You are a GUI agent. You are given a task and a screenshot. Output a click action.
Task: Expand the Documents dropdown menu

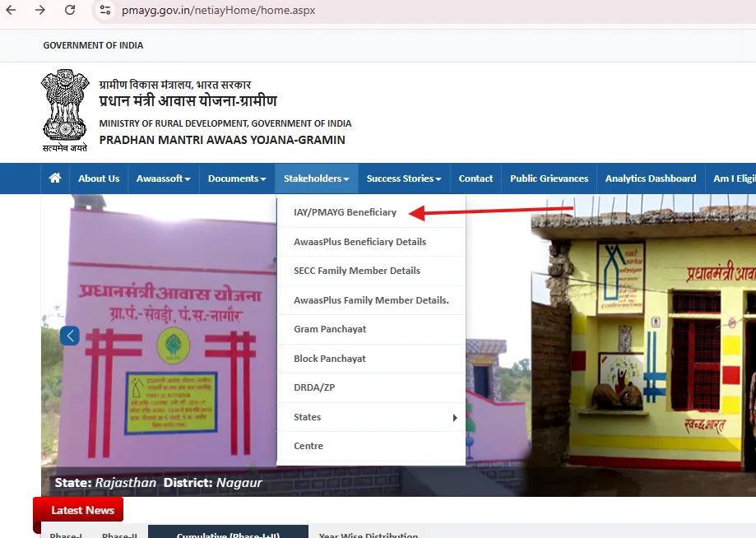237,179
